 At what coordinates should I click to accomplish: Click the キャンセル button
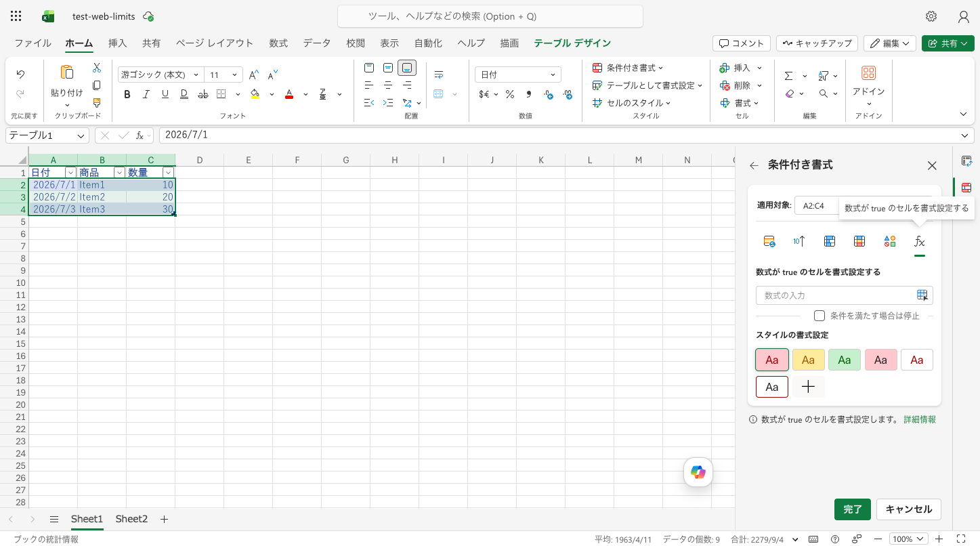tap(909, 509)
